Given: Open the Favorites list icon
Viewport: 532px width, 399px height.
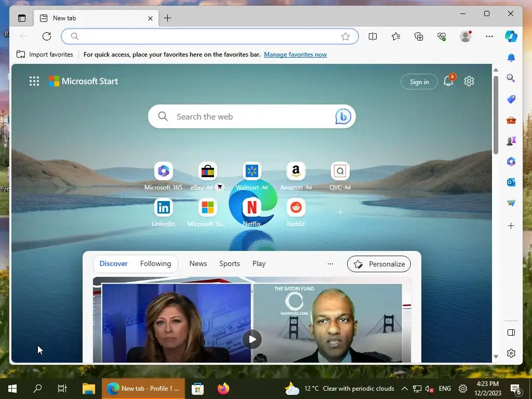Looking at the screenshot, I should [x=395, y=36].
